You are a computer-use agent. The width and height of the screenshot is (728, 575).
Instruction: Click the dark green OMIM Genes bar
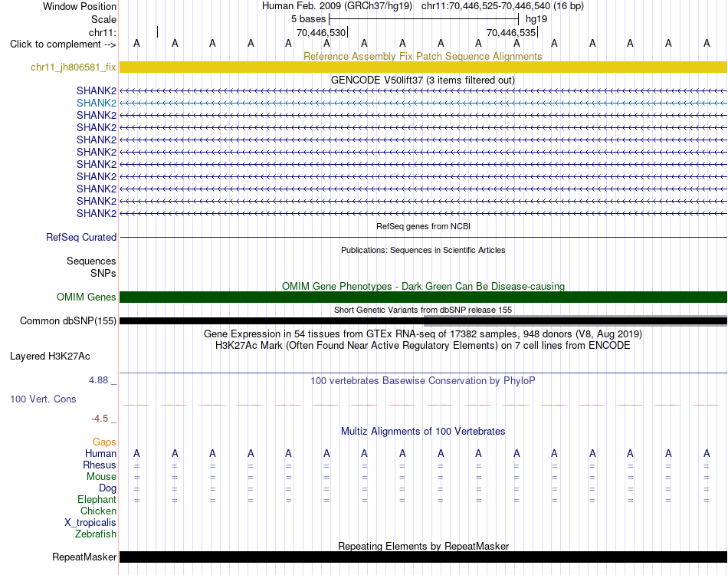tap(423, 297)
